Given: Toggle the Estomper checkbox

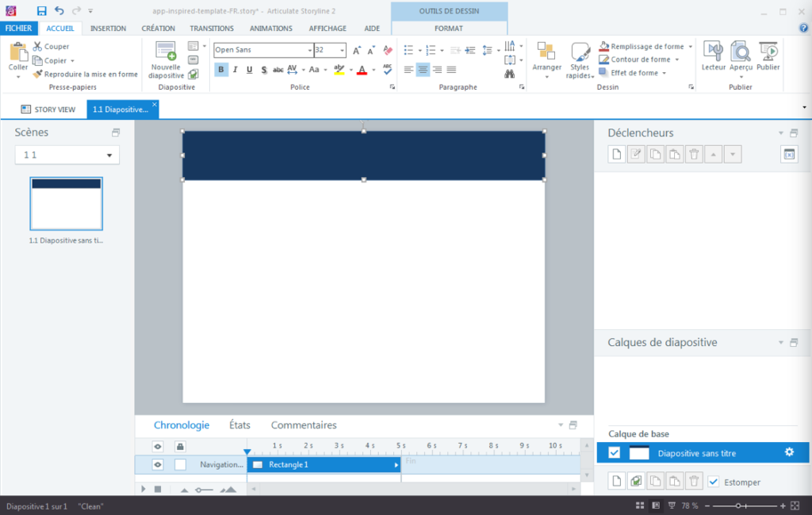Looking at the screenshot, I should [712, 481].
